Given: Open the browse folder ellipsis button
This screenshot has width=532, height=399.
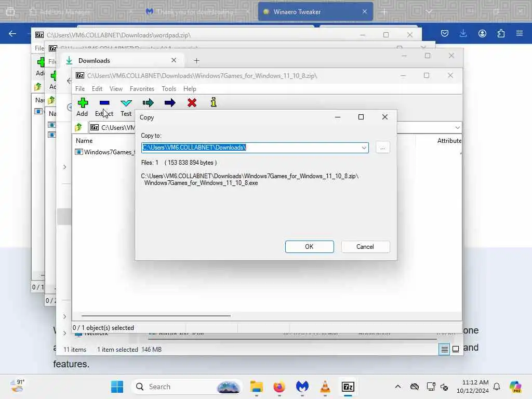Looking at the screenshot, I should point(382,148).
